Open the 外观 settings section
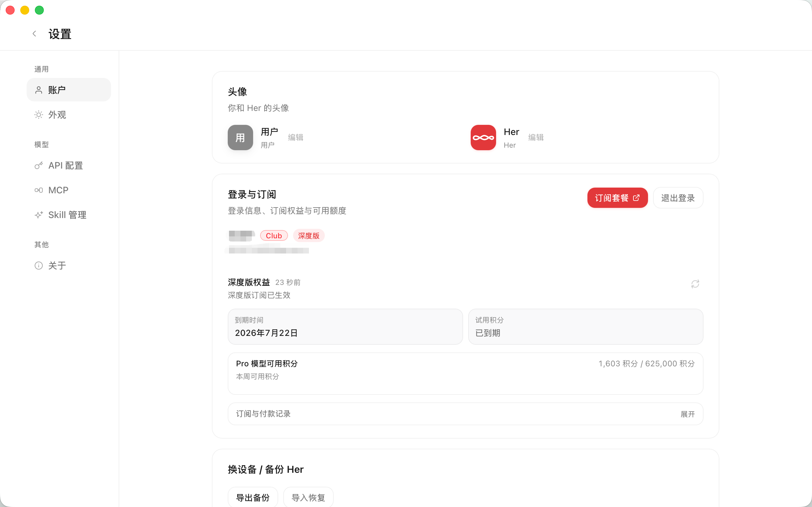This screenshot has height=507, width=812. (x=69, y=115)
